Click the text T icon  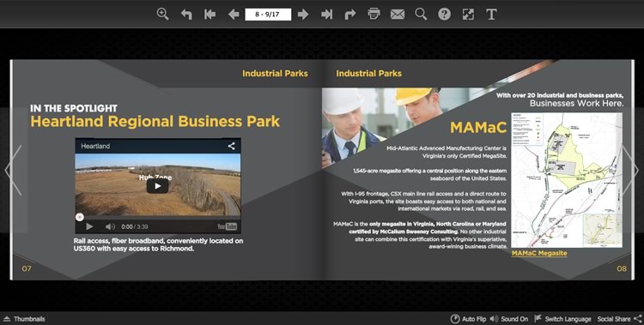pyautogui.click(x=491, y=14)
